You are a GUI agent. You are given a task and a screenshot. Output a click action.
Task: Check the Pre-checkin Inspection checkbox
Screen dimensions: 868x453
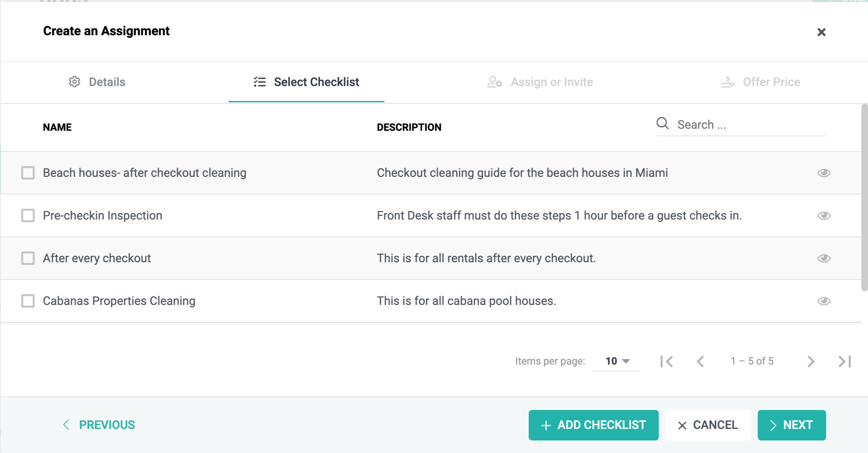pyautogui.click(x=28, y=215)
